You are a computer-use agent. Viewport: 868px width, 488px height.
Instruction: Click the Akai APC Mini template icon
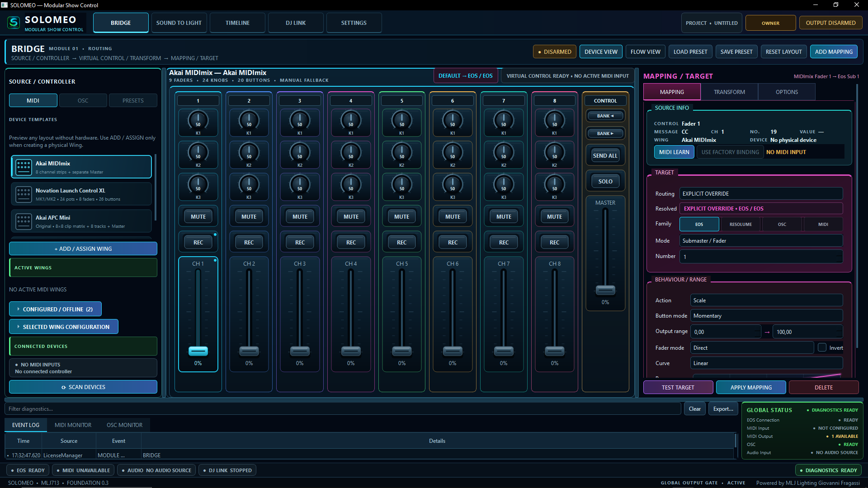(x=24, y=221)
